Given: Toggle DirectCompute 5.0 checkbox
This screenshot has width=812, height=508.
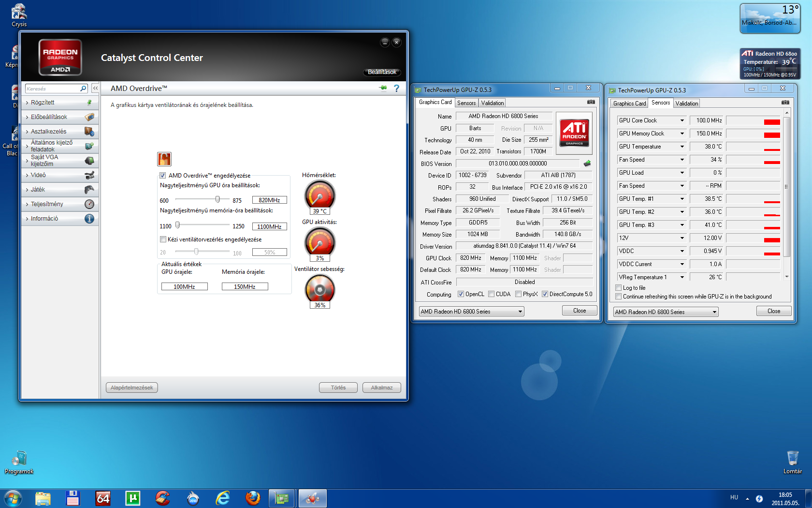Looking at the screenshot, I should tap(545, 294).
